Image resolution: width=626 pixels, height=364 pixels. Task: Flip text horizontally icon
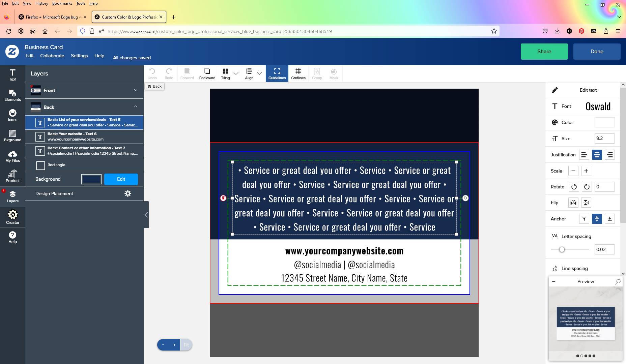pyautogui.click(x=573, y=203)
